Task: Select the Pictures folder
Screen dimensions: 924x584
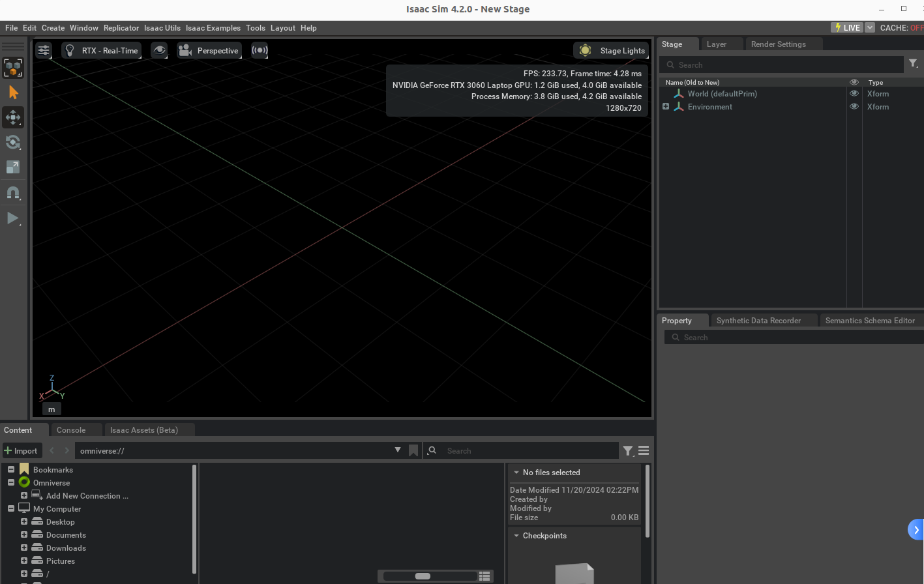Action: click(61, 561)
